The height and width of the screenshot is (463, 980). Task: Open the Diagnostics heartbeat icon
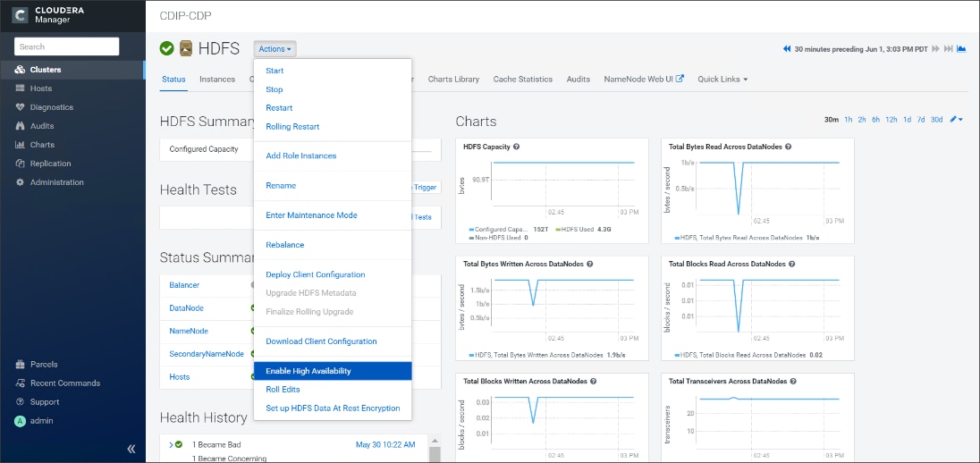(20, 107)
